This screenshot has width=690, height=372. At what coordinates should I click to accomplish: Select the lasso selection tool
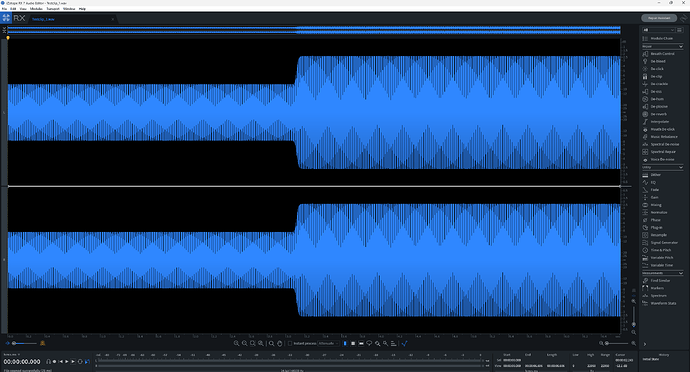369,343
